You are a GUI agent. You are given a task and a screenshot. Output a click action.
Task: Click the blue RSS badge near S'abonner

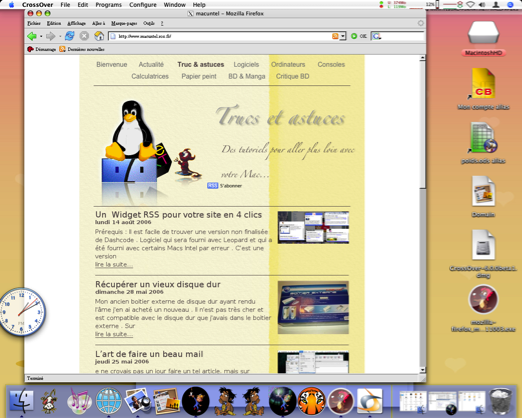coord(212,186)
